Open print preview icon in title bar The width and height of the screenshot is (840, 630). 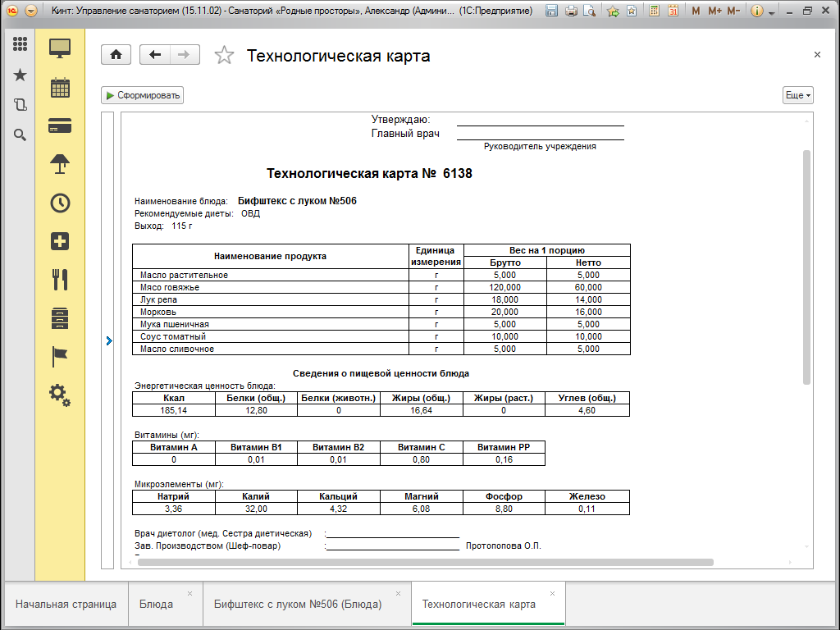pyautogui.click(x=589, y=11)
